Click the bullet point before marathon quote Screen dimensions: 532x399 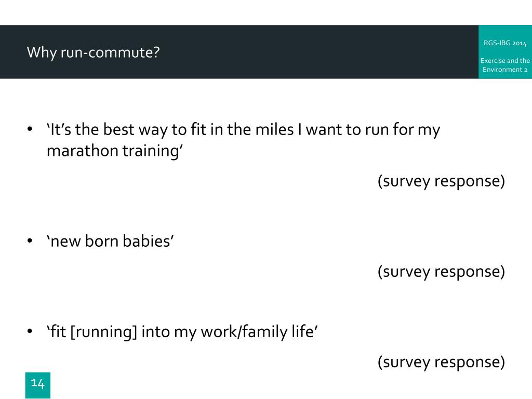coord(30,129)
